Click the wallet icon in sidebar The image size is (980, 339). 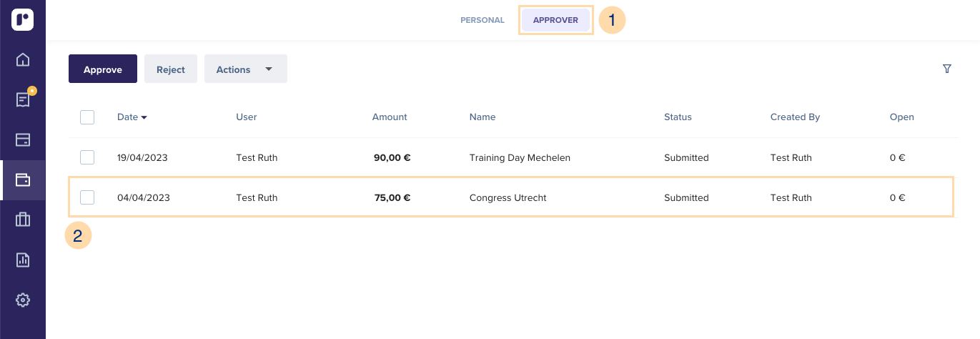coord(23,180)
